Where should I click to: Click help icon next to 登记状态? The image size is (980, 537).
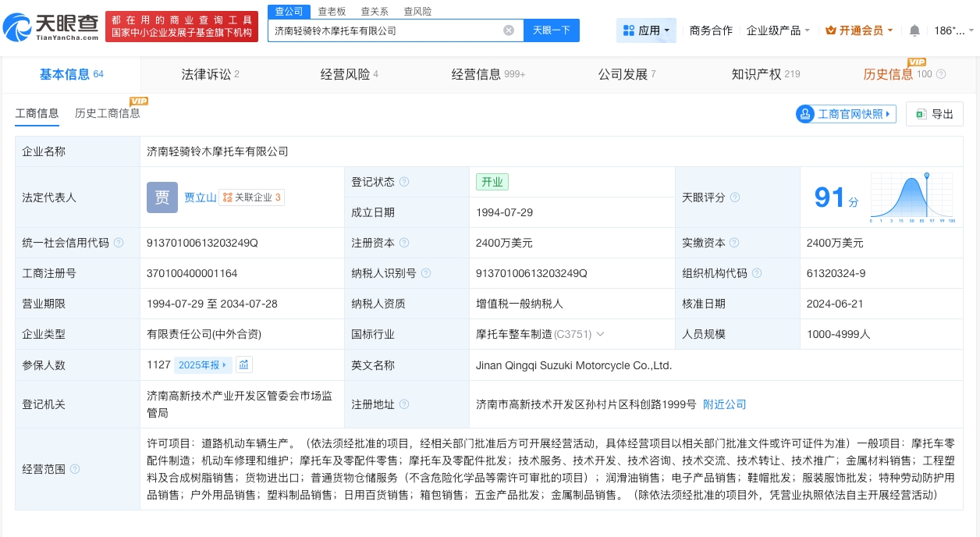tap(404, 182)
